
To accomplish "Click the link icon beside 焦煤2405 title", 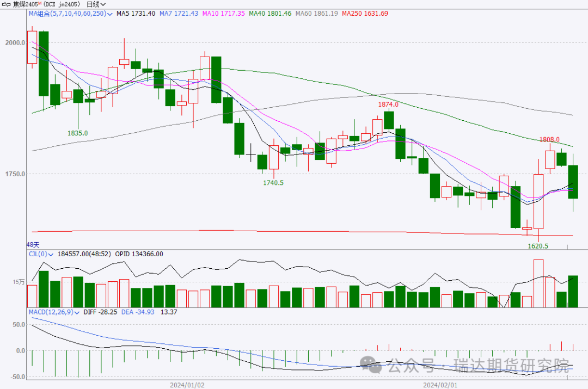I will click(x=7, y=4).
